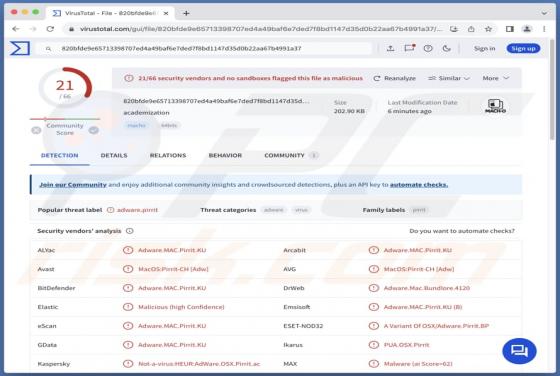Click the 21/66 detection score gauge
Screen dimensions: 560x376
coord(65,88)
